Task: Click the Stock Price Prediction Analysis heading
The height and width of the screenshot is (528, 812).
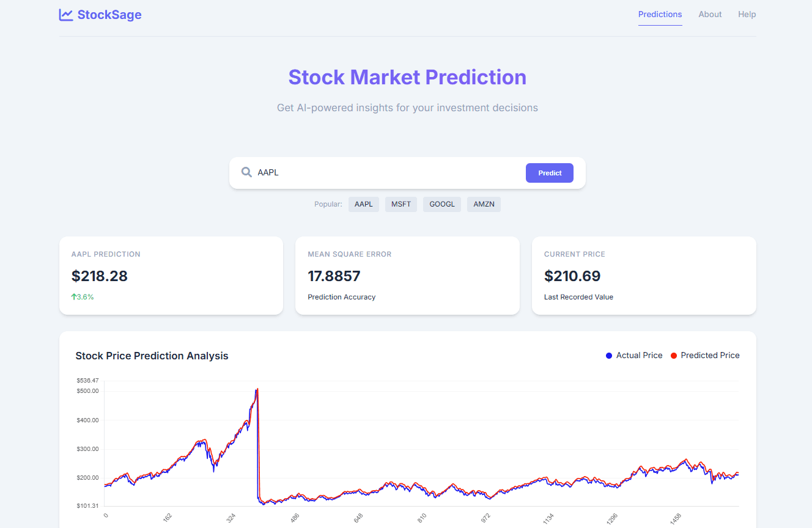Action: 152,356
